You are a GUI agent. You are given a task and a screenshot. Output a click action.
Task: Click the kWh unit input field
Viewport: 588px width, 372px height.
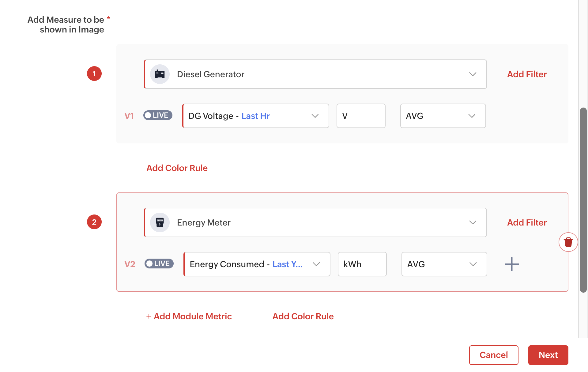[362, 264]
